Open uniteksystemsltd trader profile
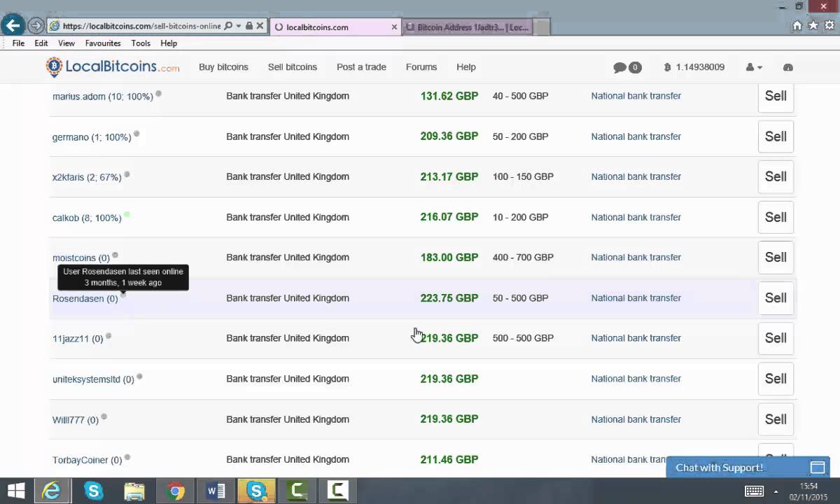The height and width of the screenshot is (504, 840). 93,379
